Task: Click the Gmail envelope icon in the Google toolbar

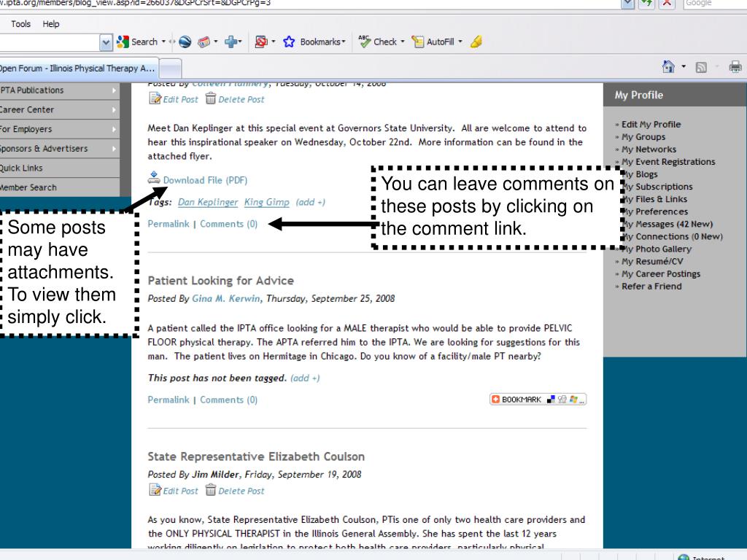Action: 204,42
